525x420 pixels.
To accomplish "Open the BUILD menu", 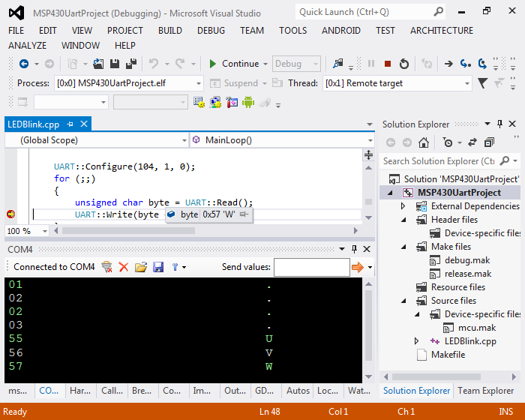I will 170,31.
